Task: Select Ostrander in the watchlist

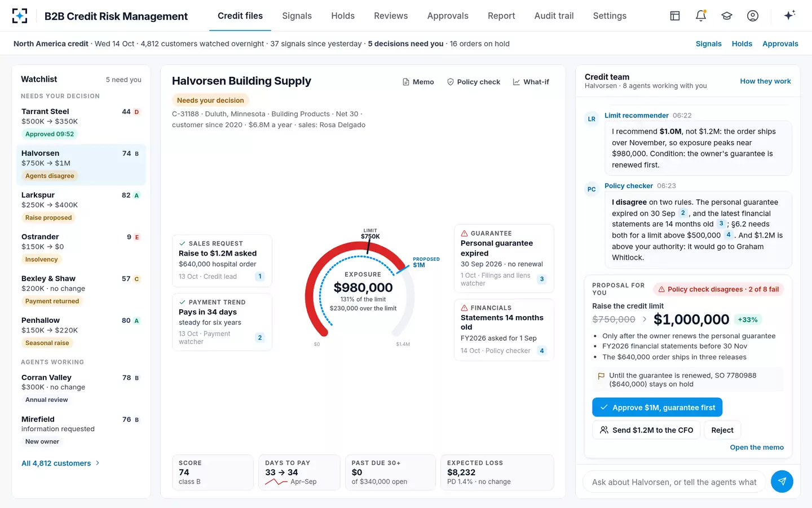Action: pos(81,248)
